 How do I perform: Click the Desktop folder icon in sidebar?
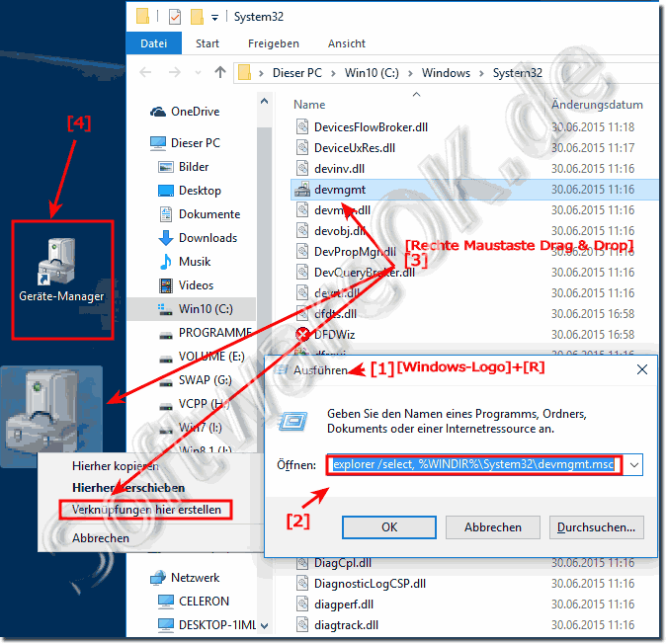[166, 191]
